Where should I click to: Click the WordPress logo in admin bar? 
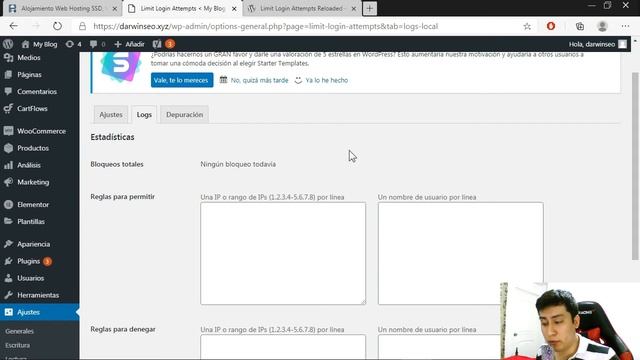[8, 44]
